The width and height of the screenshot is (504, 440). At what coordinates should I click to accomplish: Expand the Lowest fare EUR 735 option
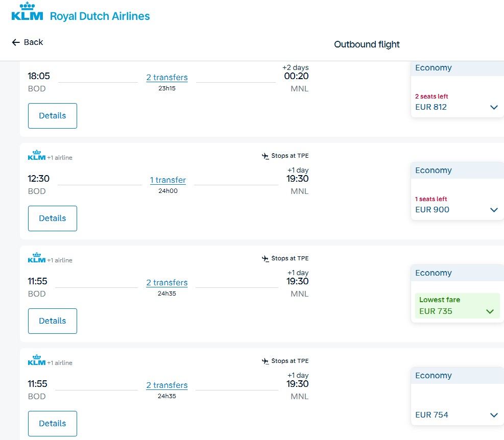[490, 311]
